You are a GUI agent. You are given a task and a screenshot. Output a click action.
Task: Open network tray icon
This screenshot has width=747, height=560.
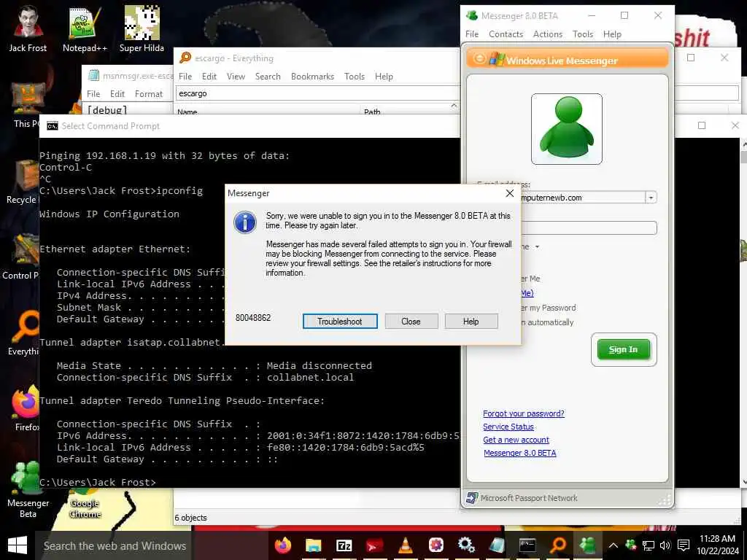click(x=649, y=545)
